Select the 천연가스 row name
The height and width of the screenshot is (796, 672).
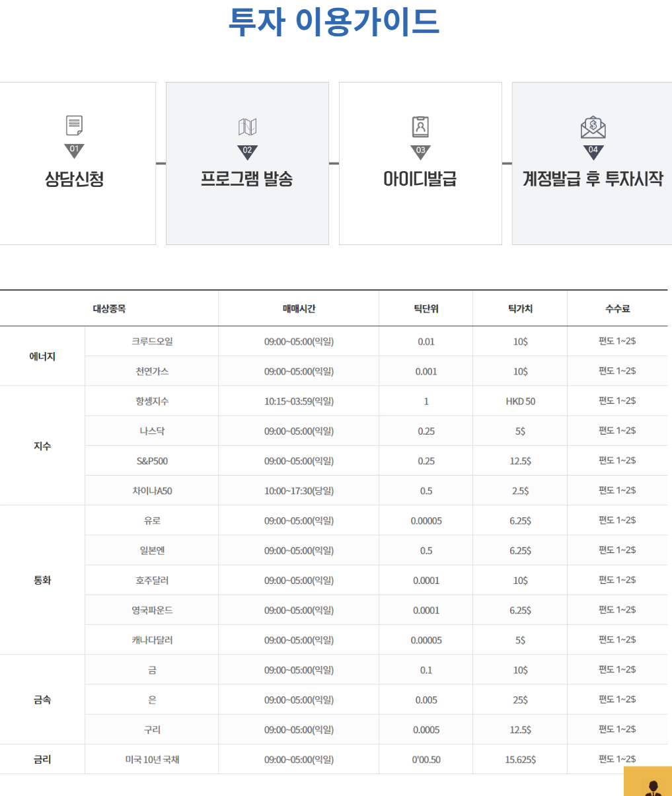[x=152, y=371]
